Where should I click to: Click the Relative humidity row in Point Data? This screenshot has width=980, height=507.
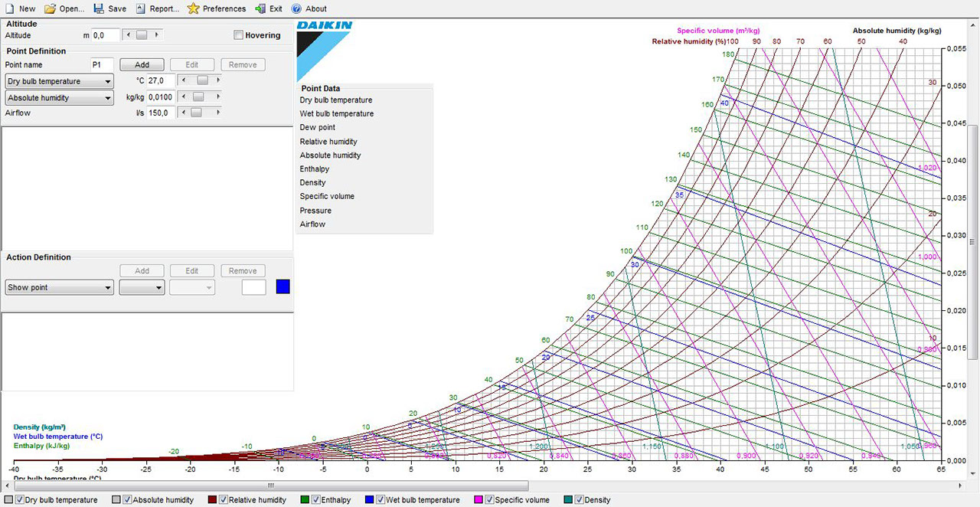[328, 142]
